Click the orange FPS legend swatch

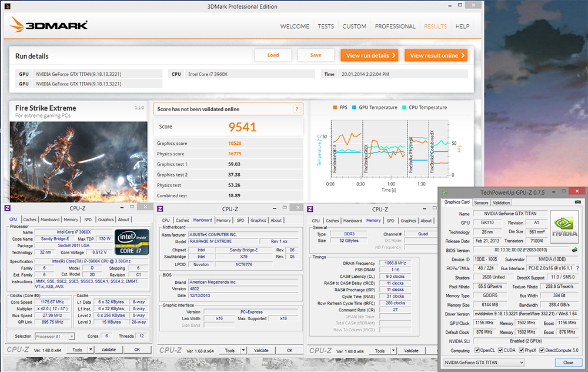(335, 107)
